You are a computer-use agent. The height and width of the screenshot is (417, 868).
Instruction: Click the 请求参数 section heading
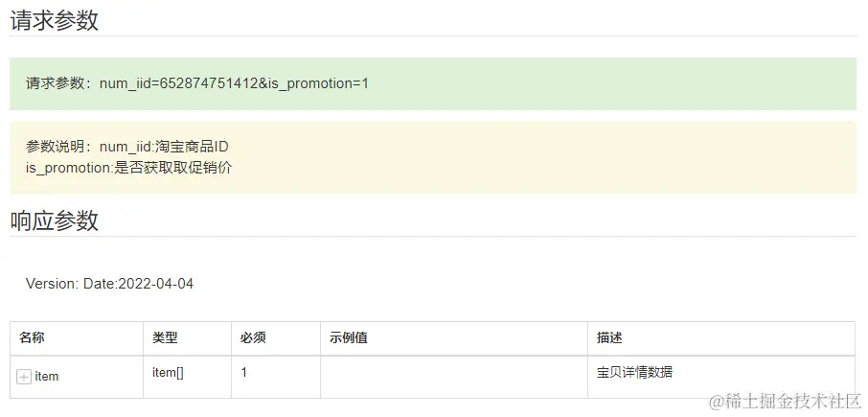[x=55, y=20]
